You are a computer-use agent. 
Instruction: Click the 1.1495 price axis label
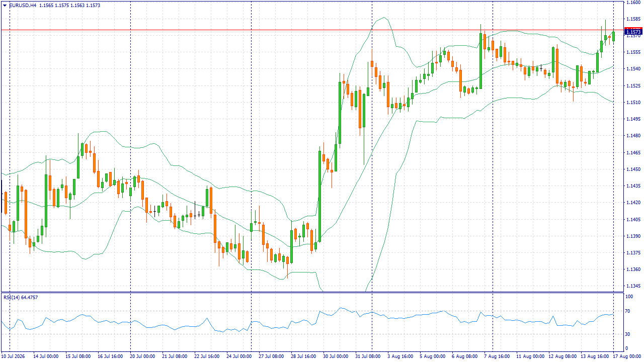pyautogui.click(x=633, y=119)
